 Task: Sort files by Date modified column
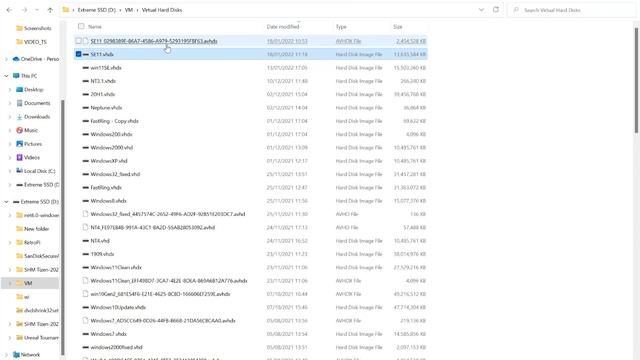click(x=283, y=27)
